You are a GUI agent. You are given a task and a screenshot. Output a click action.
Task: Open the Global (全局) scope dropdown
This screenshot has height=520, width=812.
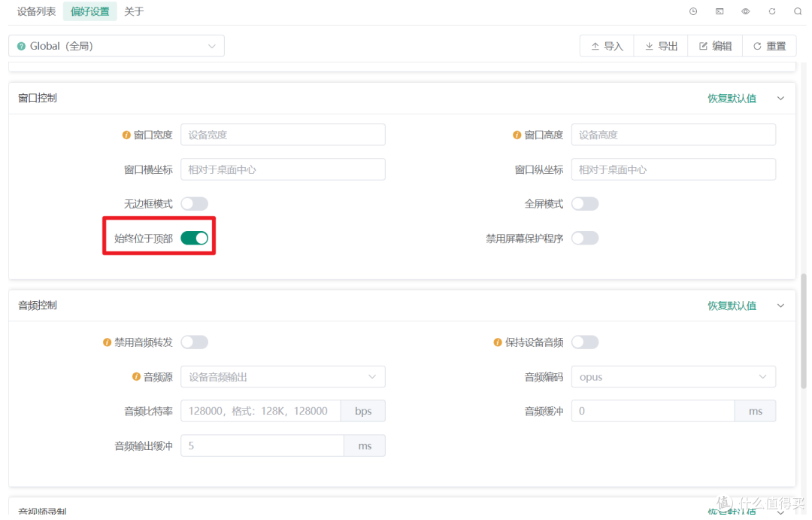click(117, 46)
